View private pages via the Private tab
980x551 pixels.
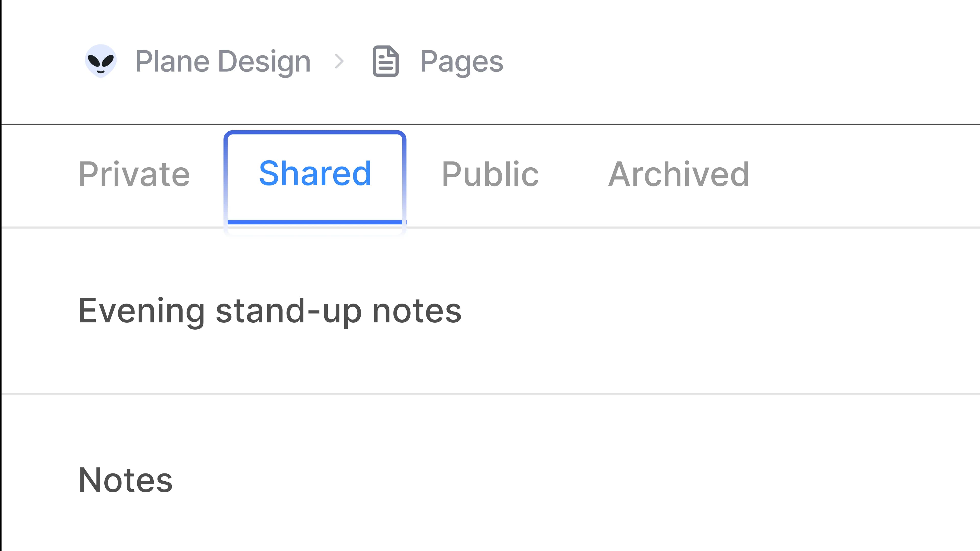click(x=134, y=174)
